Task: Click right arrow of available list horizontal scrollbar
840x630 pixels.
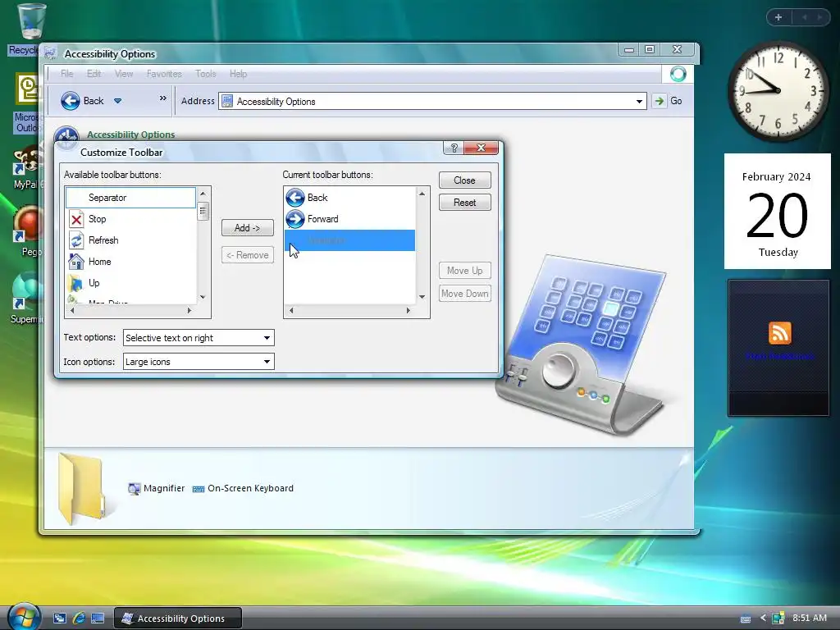Action: pyautogui.click(x=189, y=310)
